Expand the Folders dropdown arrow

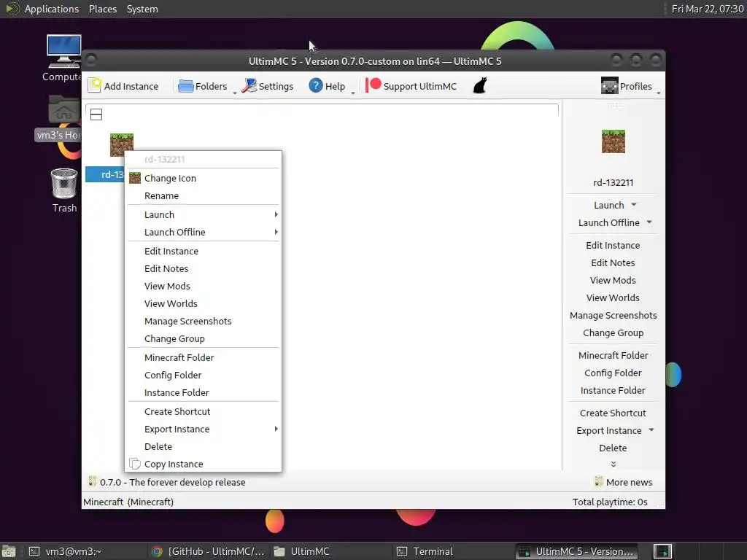click(234, 93)
